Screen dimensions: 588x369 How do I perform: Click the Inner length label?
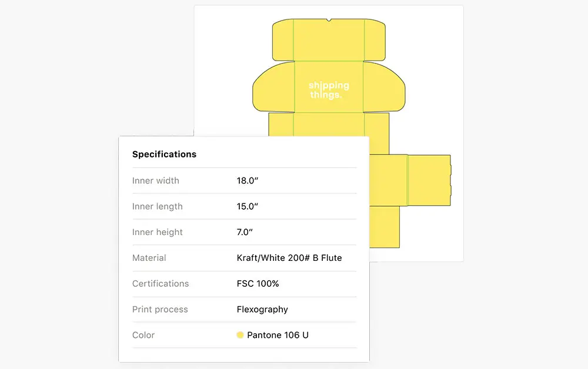click(x=158, y=206)
